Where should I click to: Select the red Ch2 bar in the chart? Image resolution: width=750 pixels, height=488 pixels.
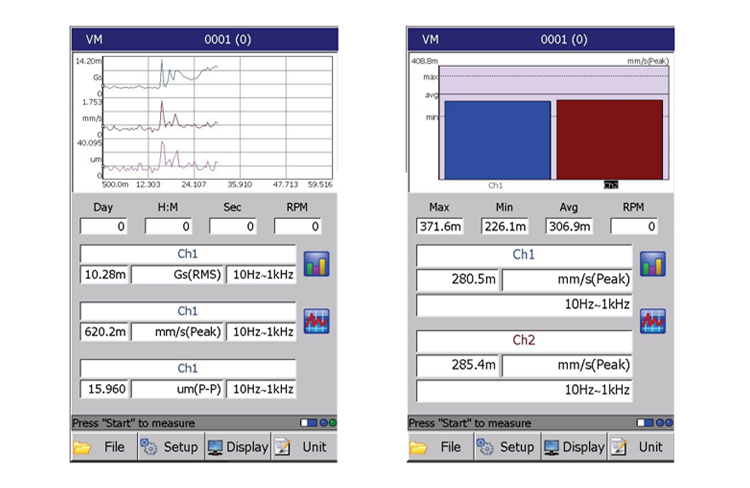(609, 139)
